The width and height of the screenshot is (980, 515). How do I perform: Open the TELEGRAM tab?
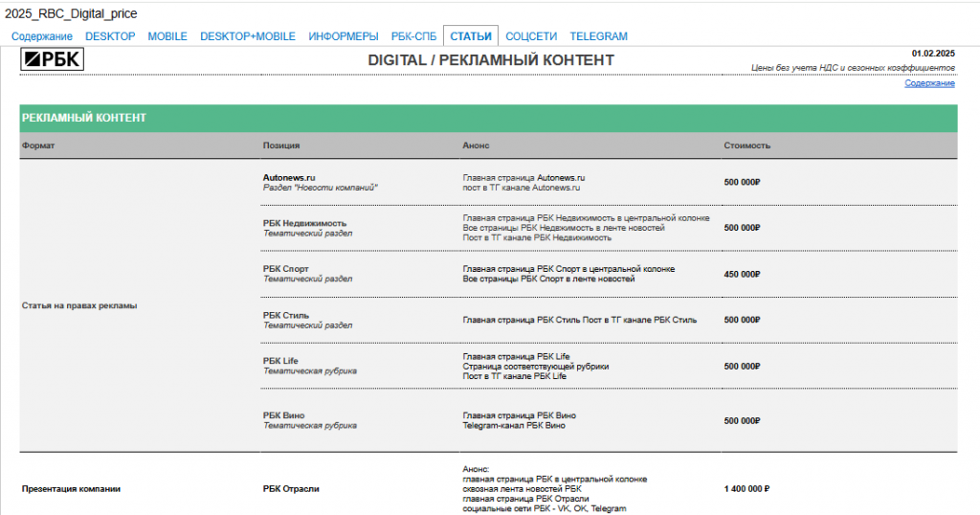[599, 36]
